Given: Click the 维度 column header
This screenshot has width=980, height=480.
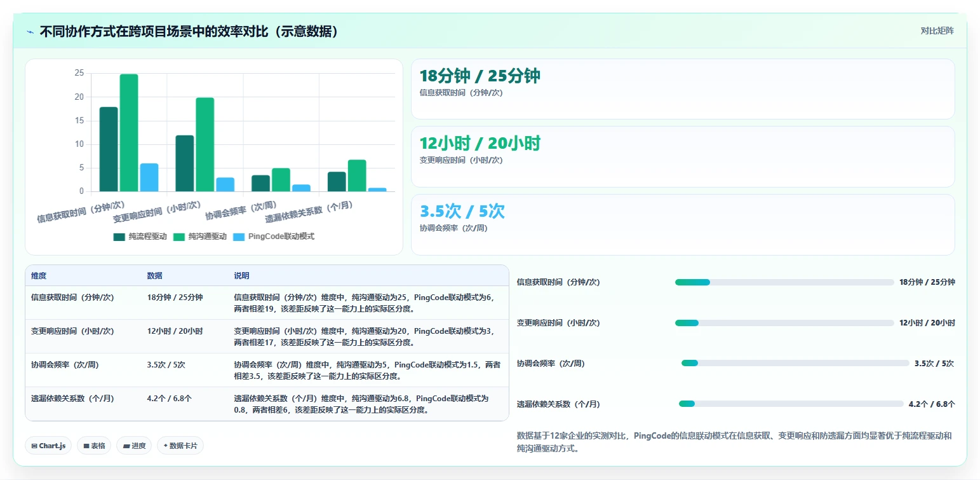Looking at the screenshot, I should (x=39, y=276).
